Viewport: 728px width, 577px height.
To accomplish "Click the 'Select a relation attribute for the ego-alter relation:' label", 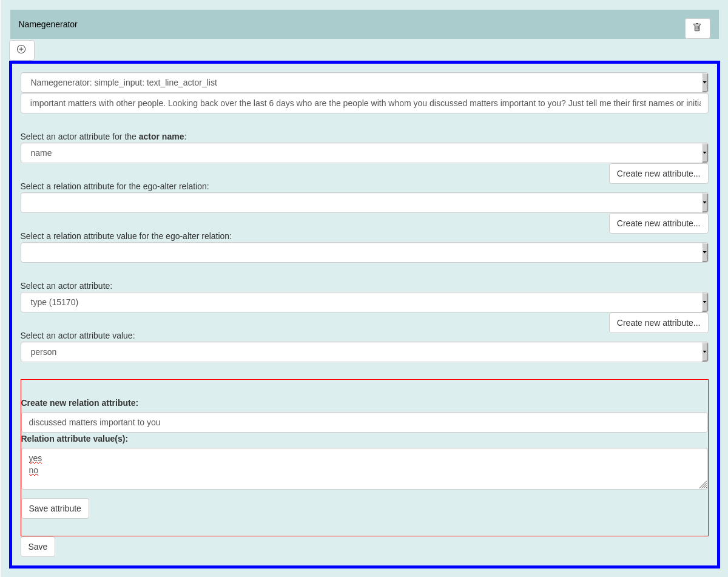I will [x=115, y=186].
